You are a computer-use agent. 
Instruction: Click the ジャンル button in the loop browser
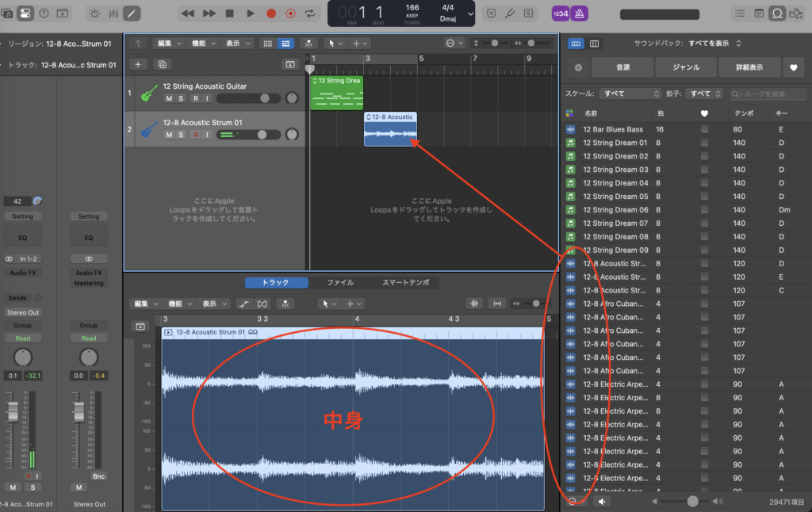(x=685, y=67)
